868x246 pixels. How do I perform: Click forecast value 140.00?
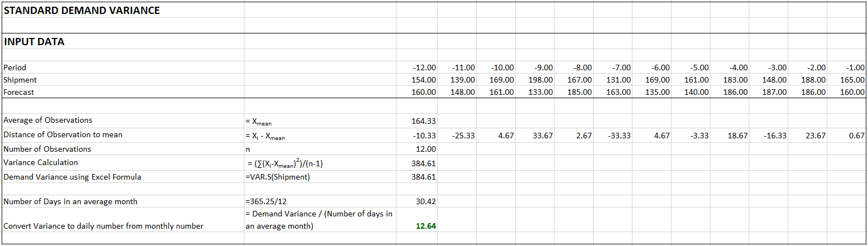[697, 92]
